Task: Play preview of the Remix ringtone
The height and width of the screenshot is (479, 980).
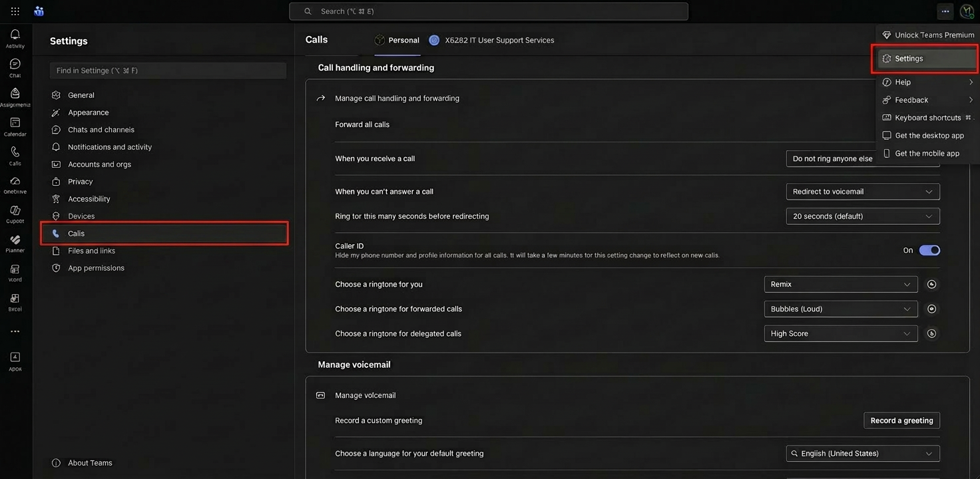Action: 931,284
